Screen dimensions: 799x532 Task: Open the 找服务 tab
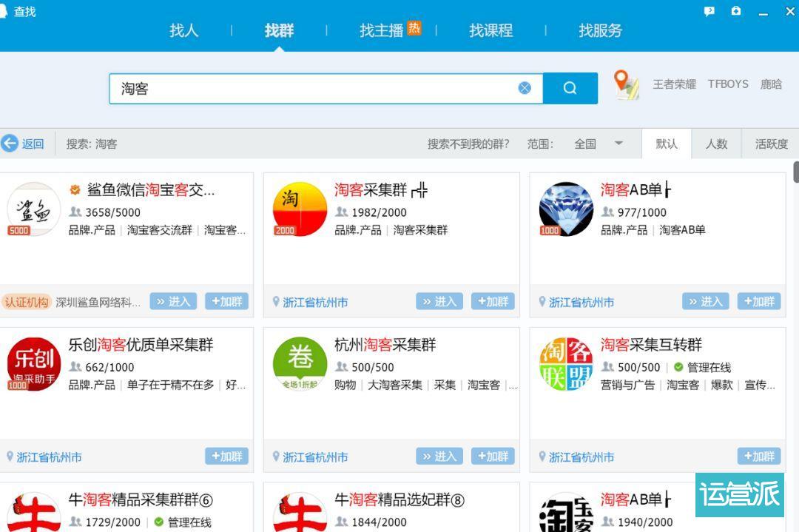pyautogui.click(x=600, y=30)
